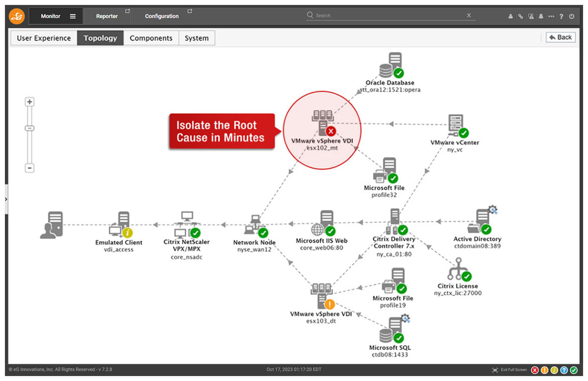Viewport: 588px width, 381px height.
Task: Switch to the Components tab
Action: (151, 38)
